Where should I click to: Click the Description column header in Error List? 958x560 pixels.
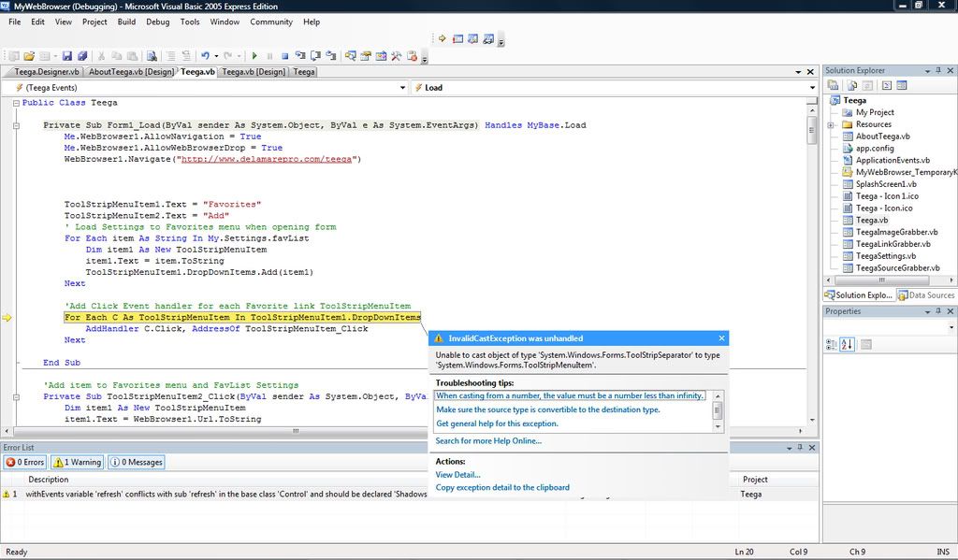[x=49, y=480]
